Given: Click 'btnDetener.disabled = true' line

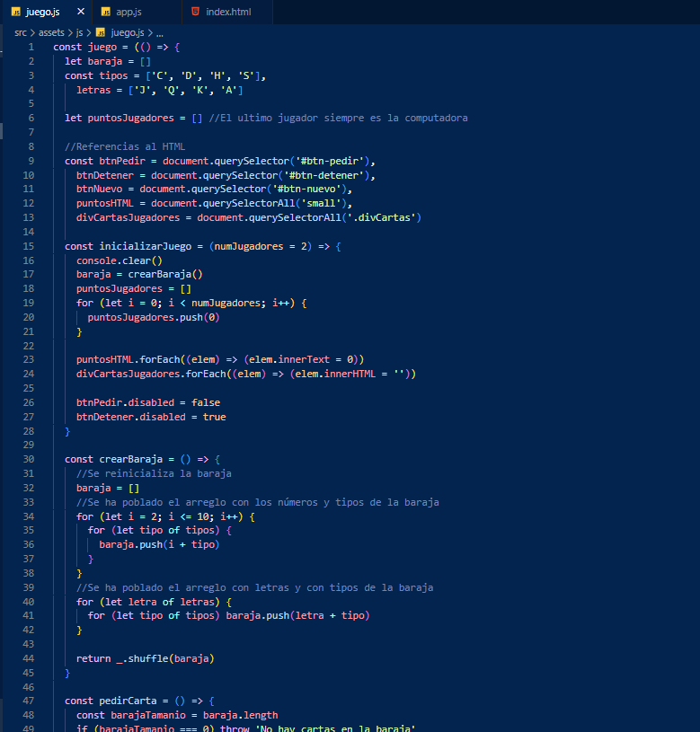Looking at the screenshot, I should [x=151, y=418].
